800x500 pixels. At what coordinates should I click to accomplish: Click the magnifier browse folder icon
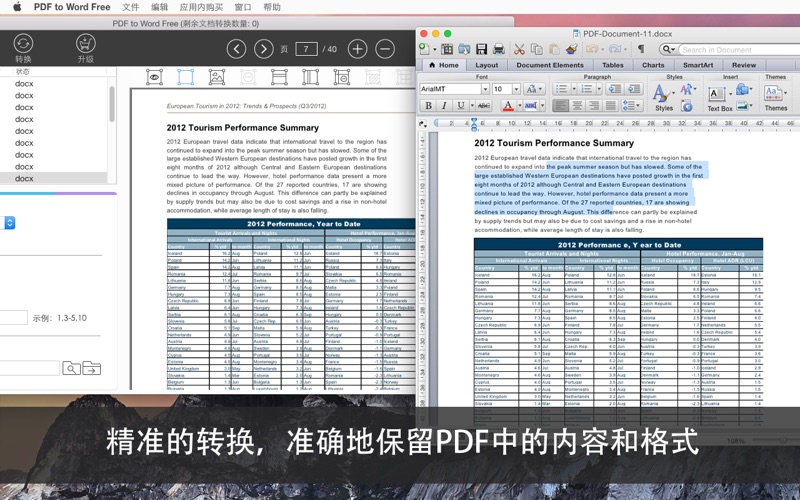[71, 368]
